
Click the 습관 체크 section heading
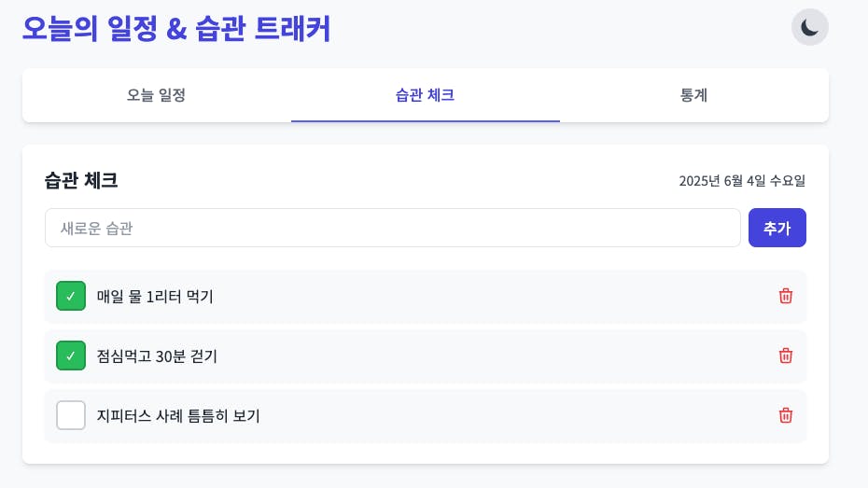point(81,180)
